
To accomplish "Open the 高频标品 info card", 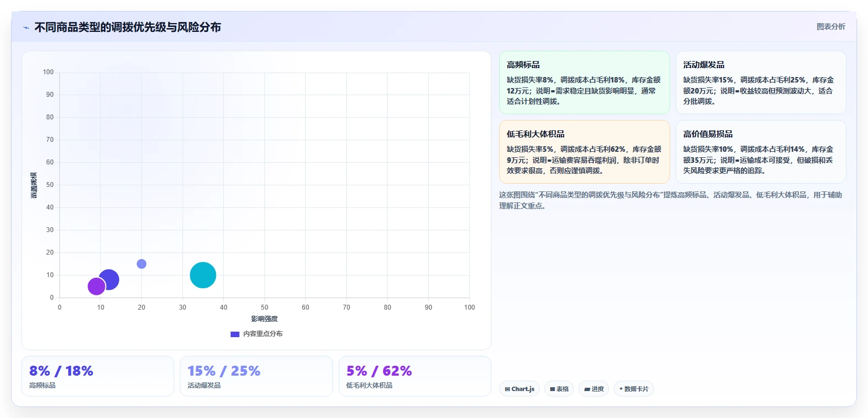I will point(584,82).
